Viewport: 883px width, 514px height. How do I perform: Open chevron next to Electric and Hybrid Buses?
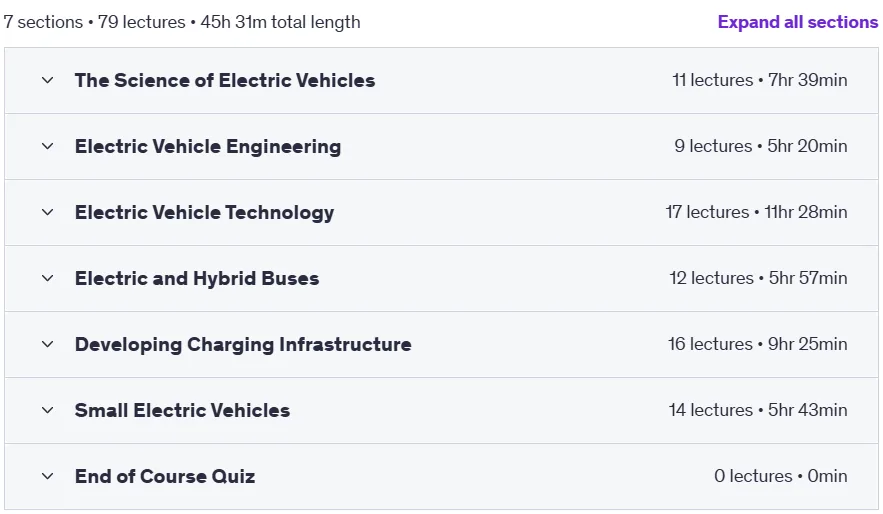pyautogui.click(x=47, y=278)
